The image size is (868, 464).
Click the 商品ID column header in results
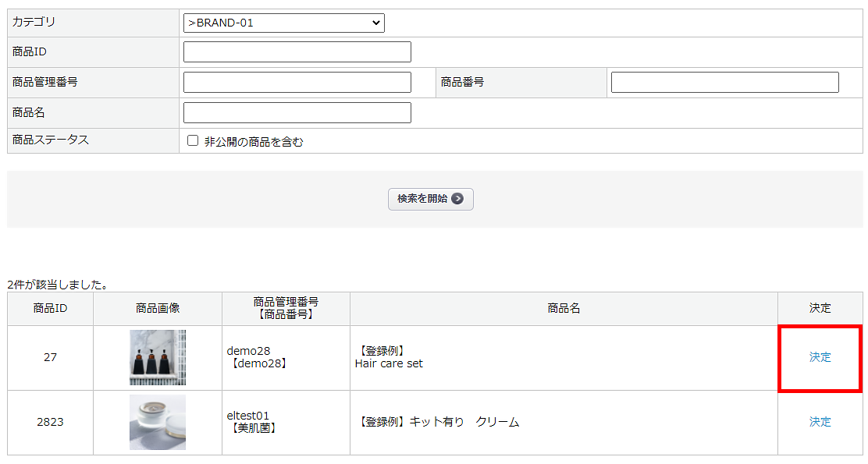tap(50, 308)
